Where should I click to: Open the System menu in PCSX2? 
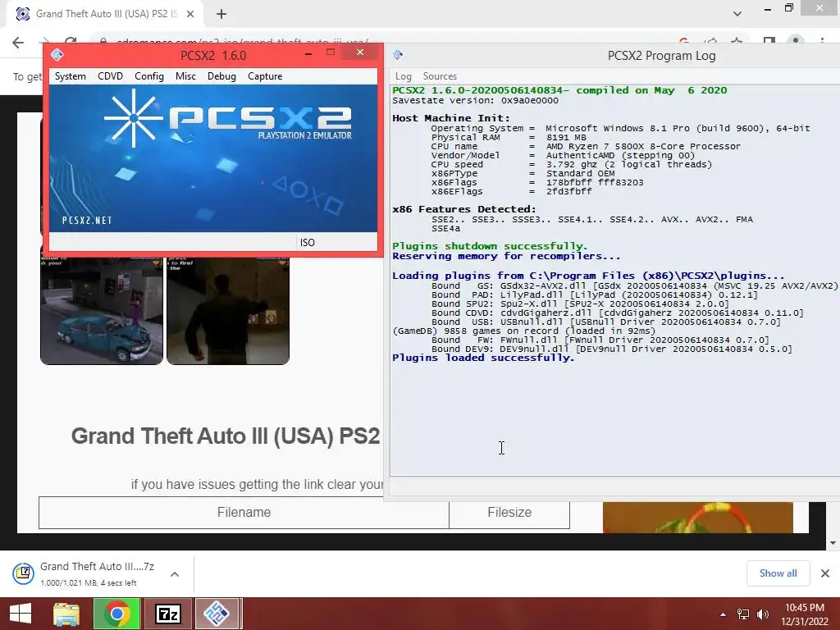[71, 76]
